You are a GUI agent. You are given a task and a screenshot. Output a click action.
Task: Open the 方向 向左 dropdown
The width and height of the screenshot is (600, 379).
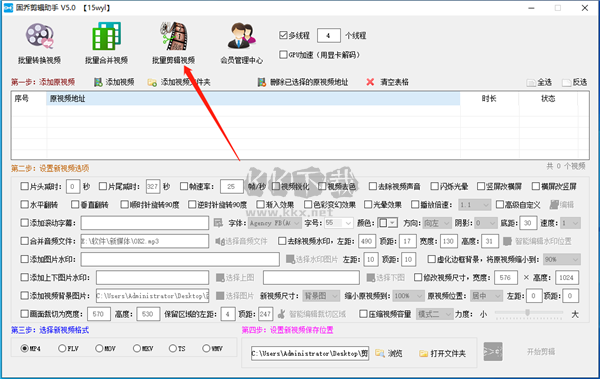(x=437, y=223)
